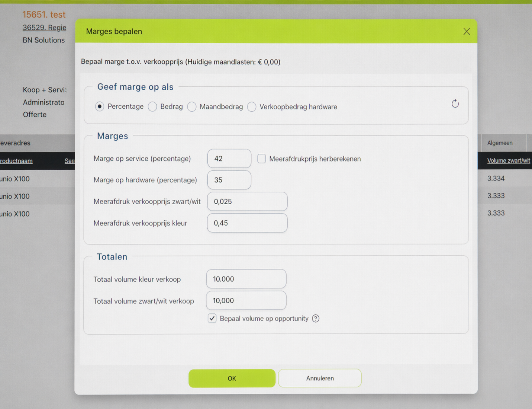Close the Marges bepalen dialog
532x409 pixels.
point(467,32)
